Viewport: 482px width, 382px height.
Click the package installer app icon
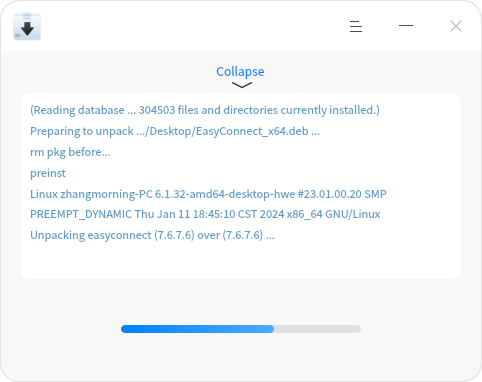27,26
